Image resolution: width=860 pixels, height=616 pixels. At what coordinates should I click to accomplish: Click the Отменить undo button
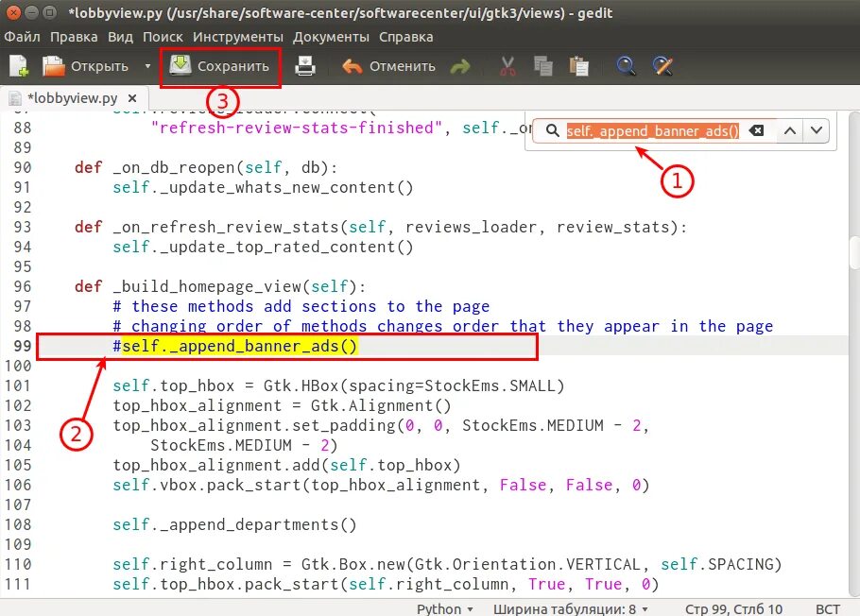pos(388,66)
